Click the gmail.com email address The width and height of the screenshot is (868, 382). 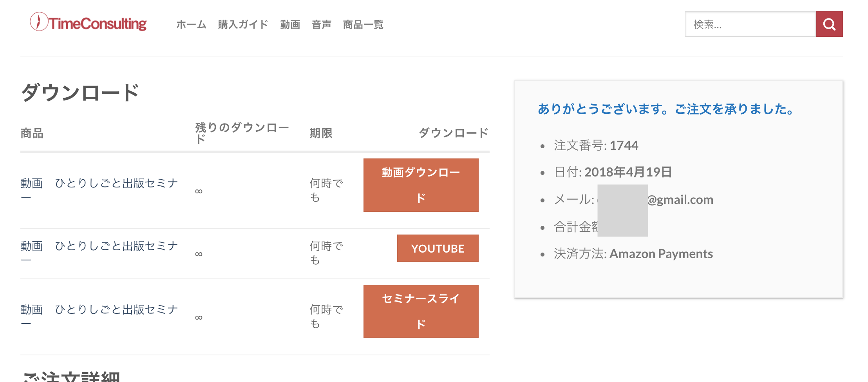(680, 200)
